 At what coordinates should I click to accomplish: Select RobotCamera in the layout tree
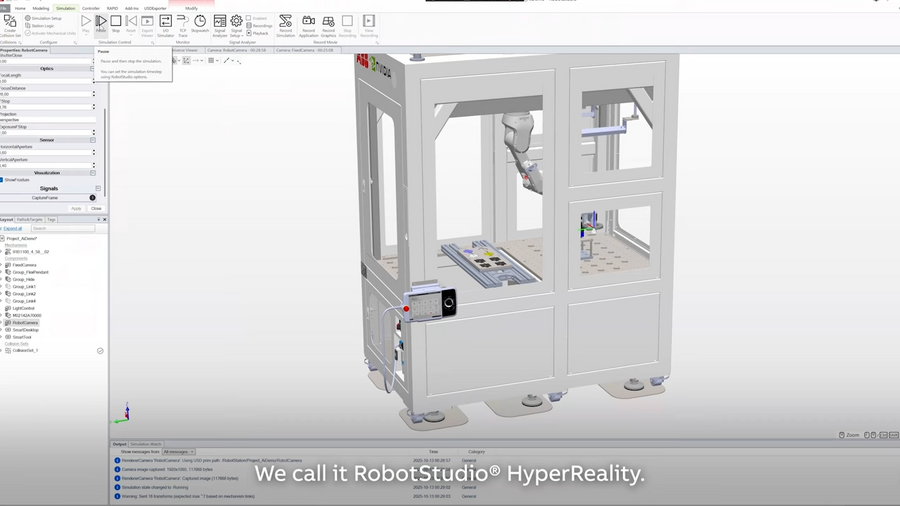[25, 322]
